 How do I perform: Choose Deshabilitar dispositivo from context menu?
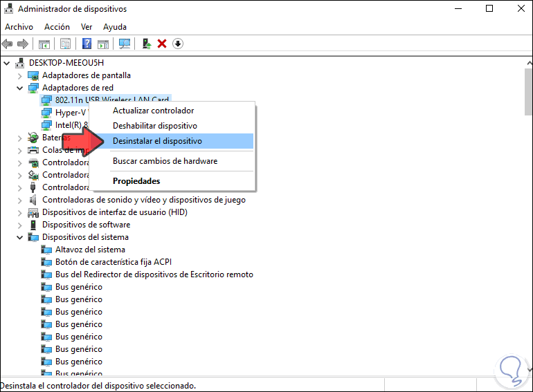tap(172, 126)
